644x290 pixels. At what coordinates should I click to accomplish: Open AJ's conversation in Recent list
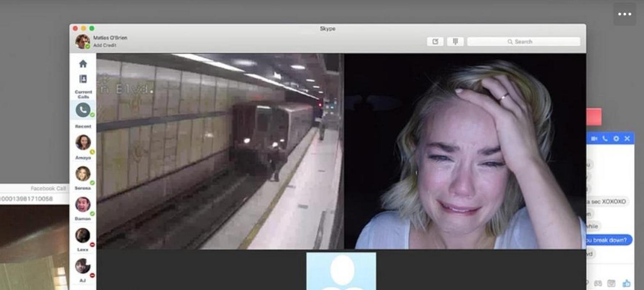pos(83,270)
